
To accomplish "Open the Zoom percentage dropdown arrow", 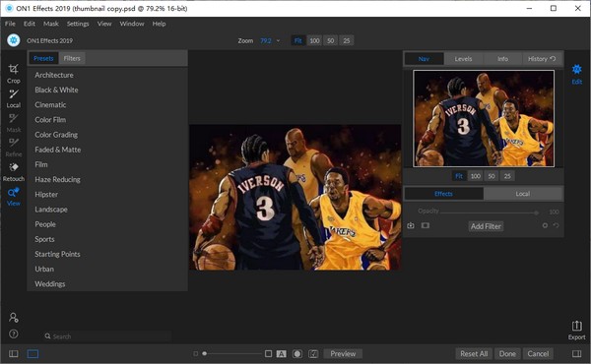I will 278,40.
